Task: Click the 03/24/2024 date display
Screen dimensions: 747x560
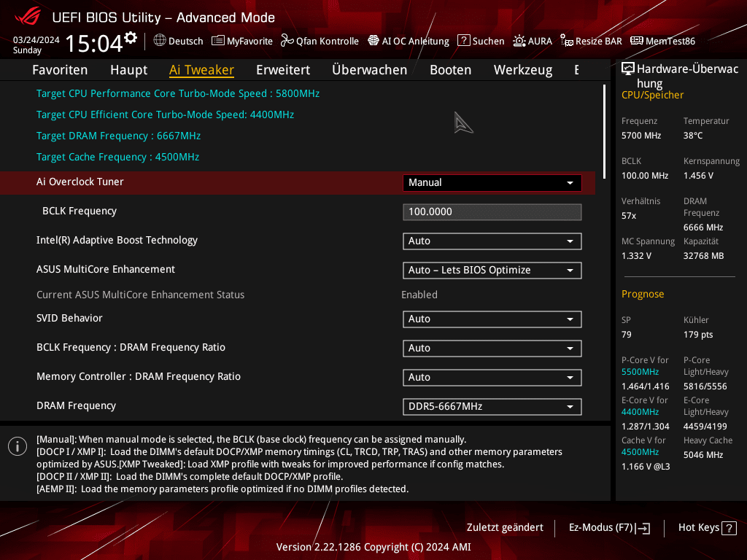Action: 36,40
